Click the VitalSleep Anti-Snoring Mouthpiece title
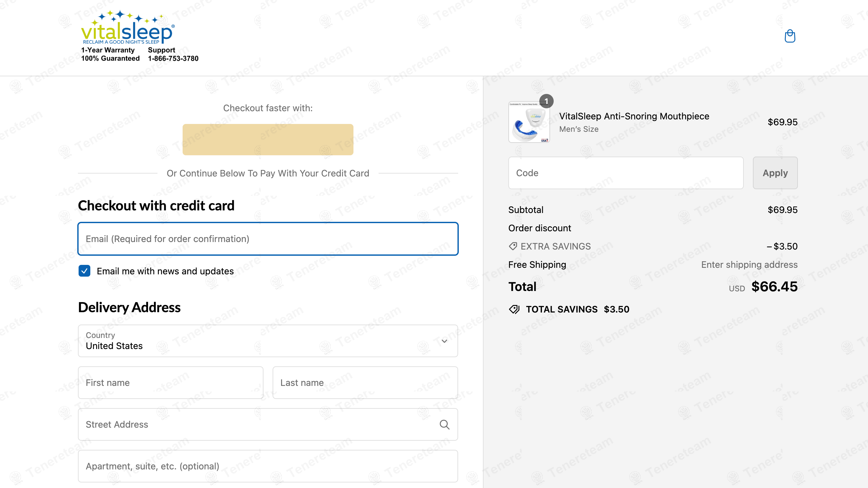This screenshot has height=488, width=868. tap(634, 116)
